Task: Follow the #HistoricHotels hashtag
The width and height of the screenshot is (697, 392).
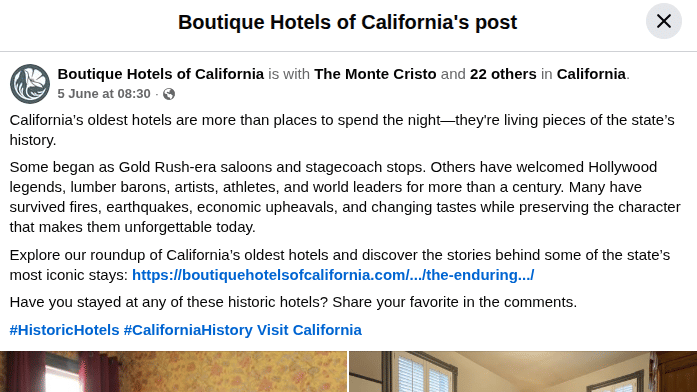Action: (64, 330)
